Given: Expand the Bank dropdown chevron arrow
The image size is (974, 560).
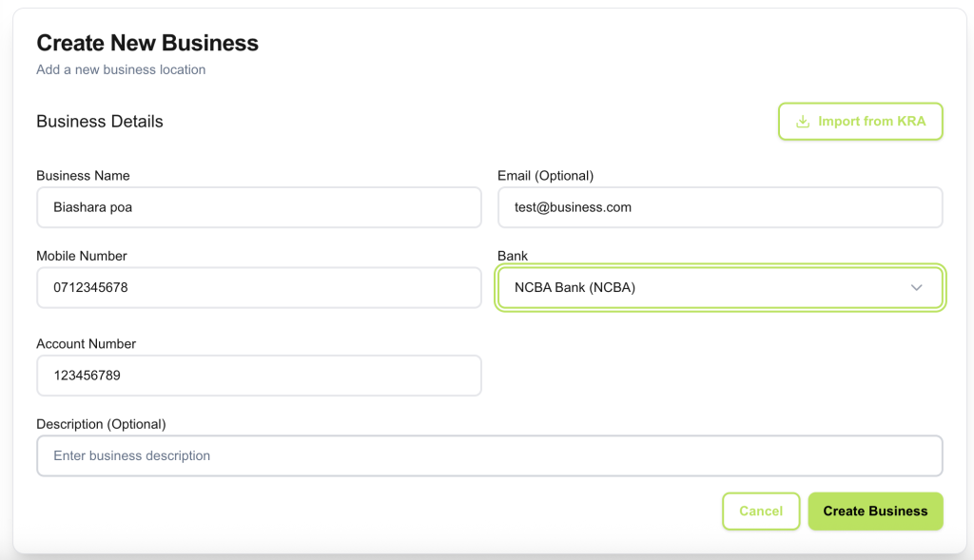Looking at the screenshot, I should (x=916, y=287).
